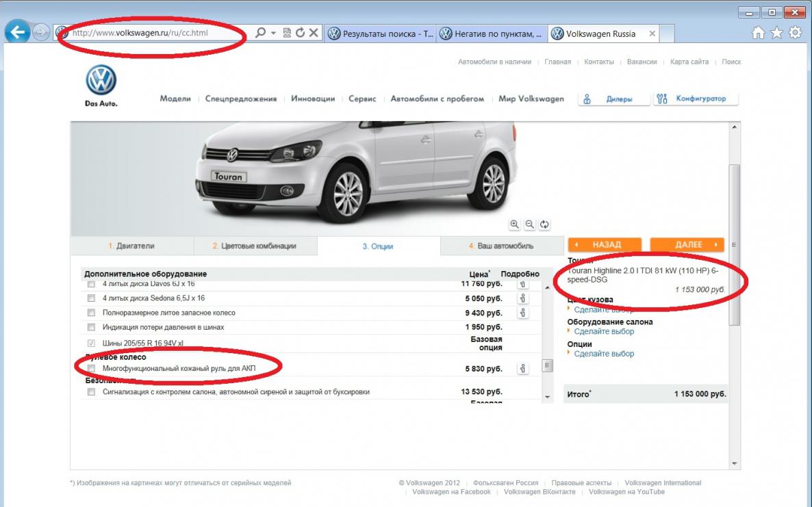Show details for Полноразмерное литое запасное колесо
Screen dimensions: 812x507
(523, 313)
